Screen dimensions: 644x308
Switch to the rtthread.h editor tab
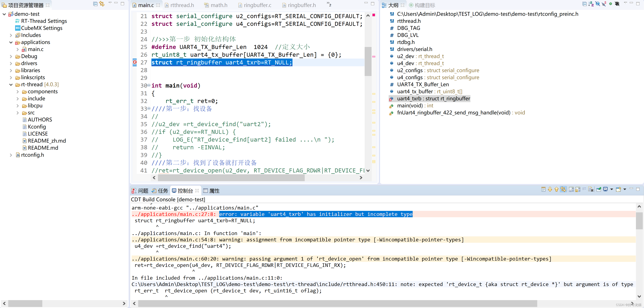[179, 5]
